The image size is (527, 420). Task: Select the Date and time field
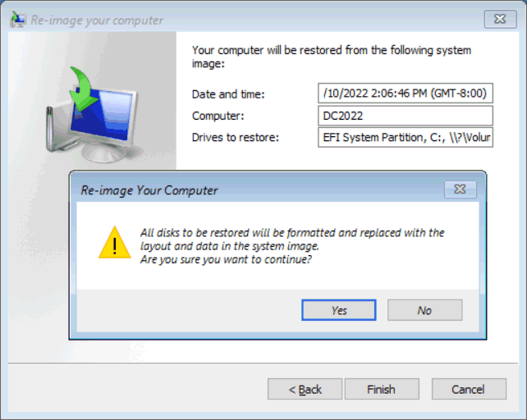coord(405,93)
